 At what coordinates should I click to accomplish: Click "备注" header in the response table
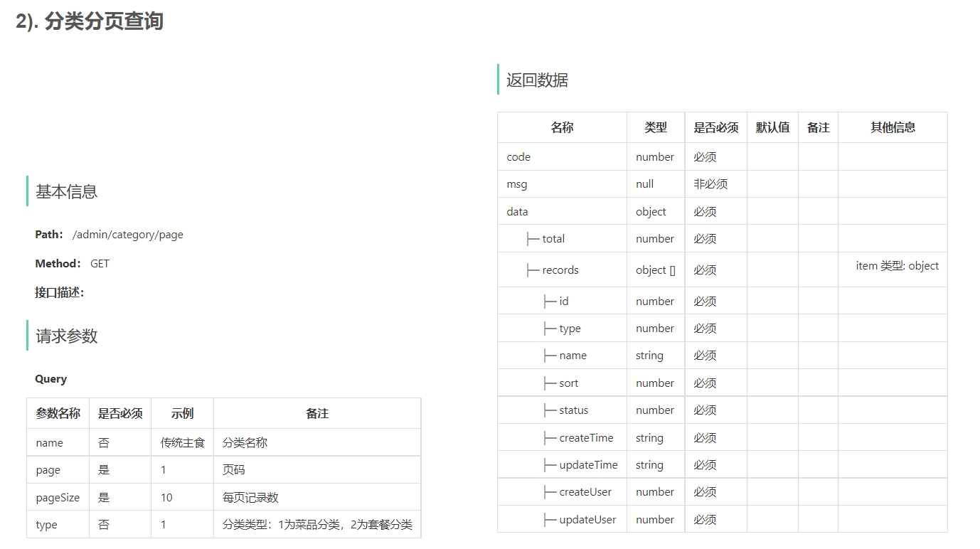(x=819, y=127)
